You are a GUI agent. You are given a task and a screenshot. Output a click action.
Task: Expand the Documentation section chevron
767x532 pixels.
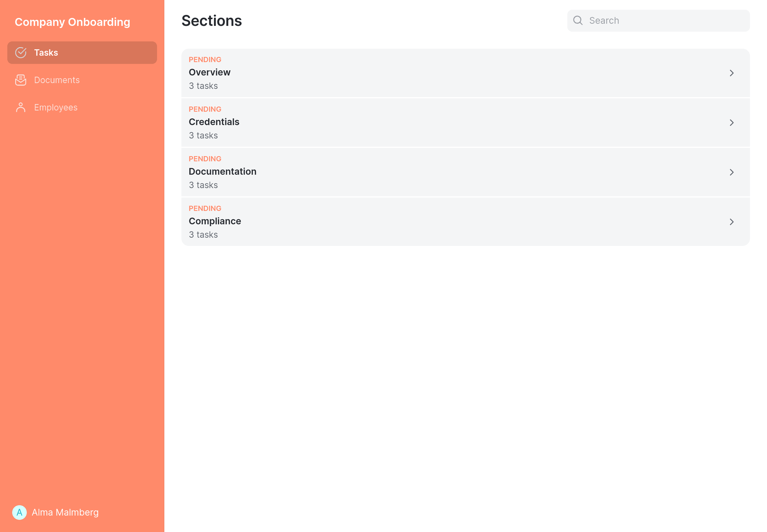click(731, 172)
